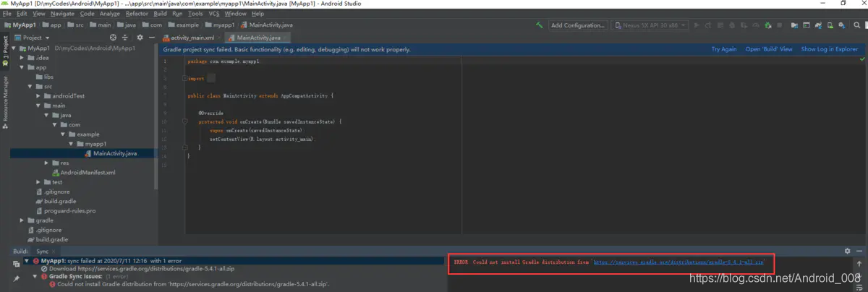Image resolution: width=868 pixels, height=292 pixels.
Task: Click the Profile app icon in toolbar
Action: (x=756, y=25)
